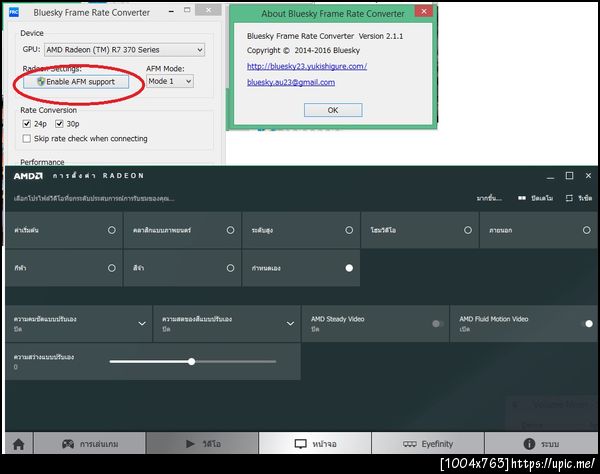
Task: Toggle AMD Steady Video switch
Action: pos(437,324)
